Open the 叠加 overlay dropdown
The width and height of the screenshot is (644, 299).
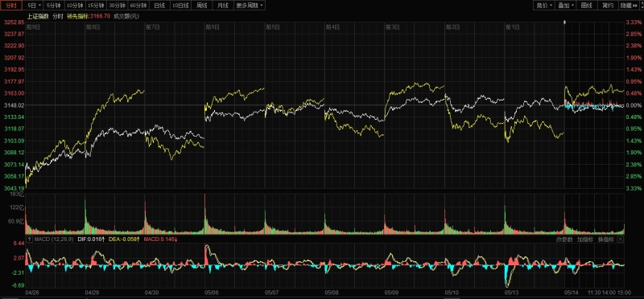[565, 6]
